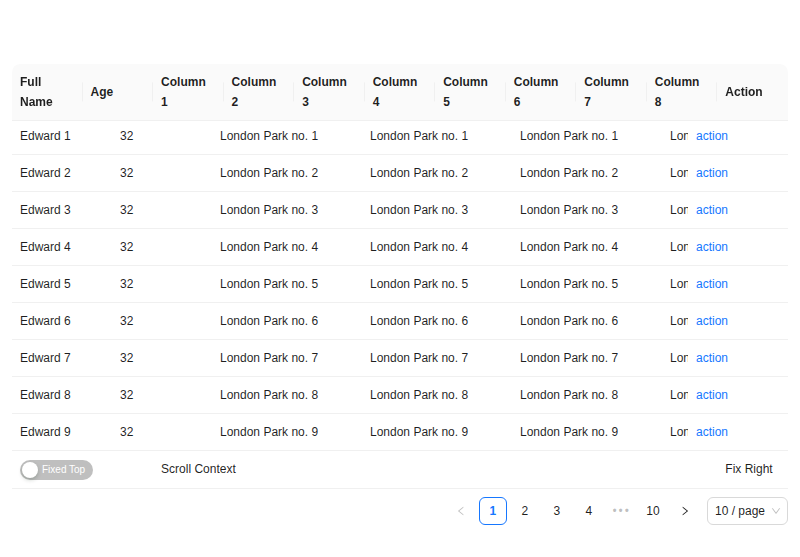Viewport: 800px width, 557px height.
Task: Select page 2 in pagination
Action: pos(525,511)
